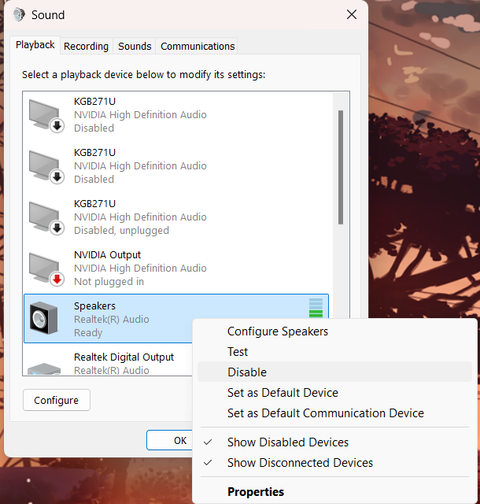Click Set as Default Communication Device

pyautogui.click(x=335, y=413)
